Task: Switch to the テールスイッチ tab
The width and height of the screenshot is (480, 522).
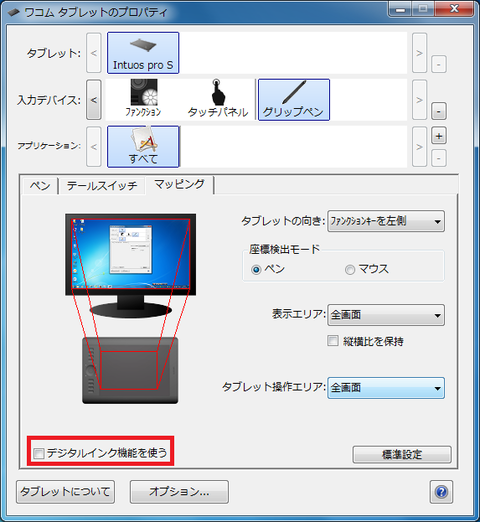Action: point(102,186)
